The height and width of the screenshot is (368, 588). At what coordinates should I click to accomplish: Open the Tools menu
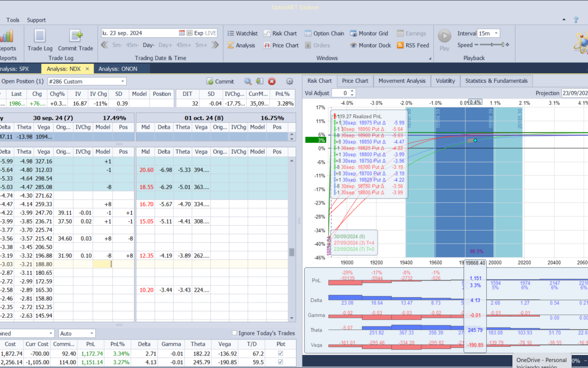[13, 20]
